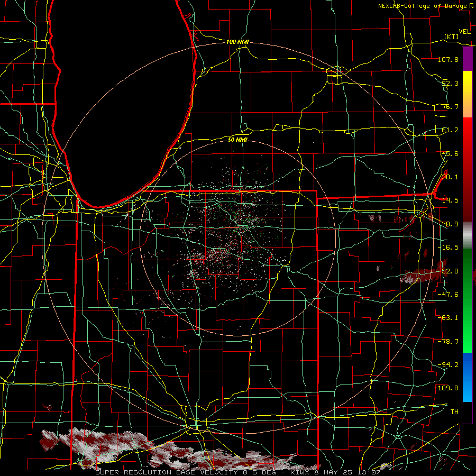Click the 45.6 legend value
Image resolution: width=476 pixels, height=476 pixels.
[450, 153]
